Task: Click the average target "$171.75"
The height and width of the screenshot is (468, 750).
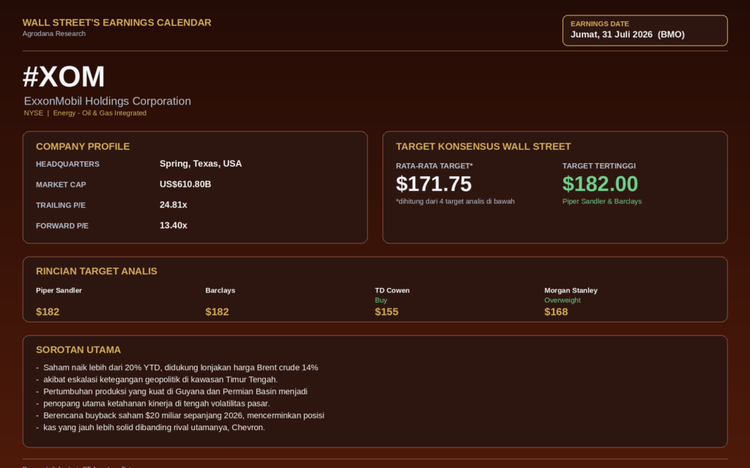Action: pyautogui.click(x=434, y=184)
